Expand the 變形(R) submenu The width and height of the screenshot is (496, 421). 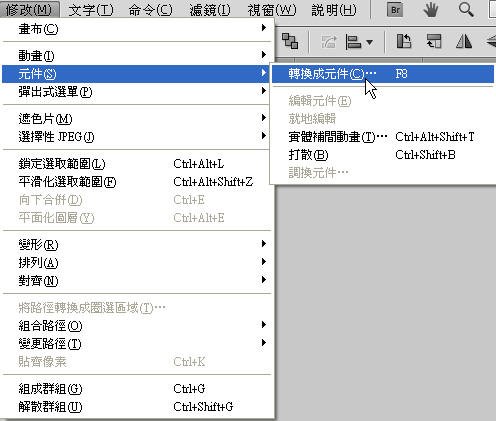[137, 244]
